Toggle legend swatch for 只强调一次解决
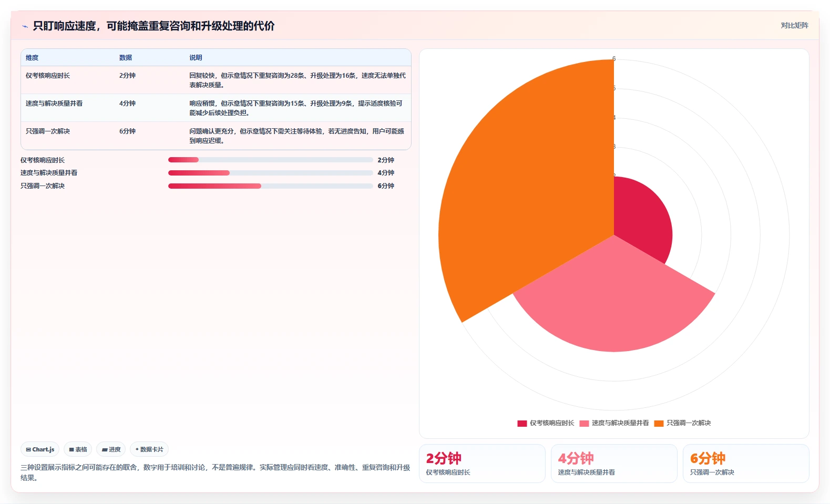This screenshot has height=504, width=830. [659, 424]
